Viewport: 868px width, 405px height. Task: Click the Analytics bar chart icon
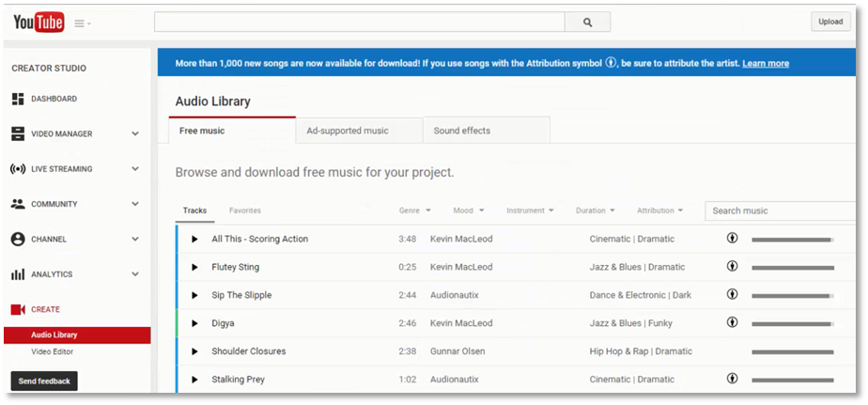click(x=18, y=274)
